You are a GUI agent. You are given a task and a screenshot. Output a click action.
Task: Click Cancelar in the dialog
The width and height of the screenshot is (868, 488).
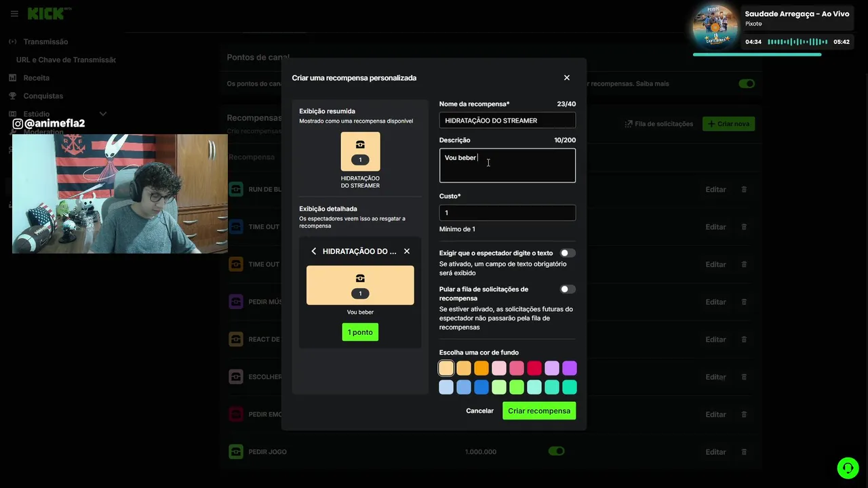(x=479, y=411)
